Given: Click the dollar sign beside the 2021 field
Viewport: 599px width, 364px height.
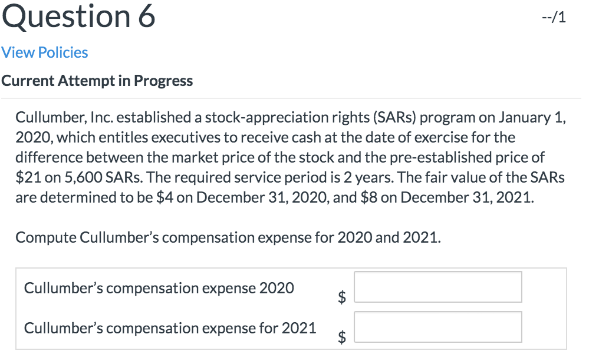Looking at the screenshot, I should (341, 337).
